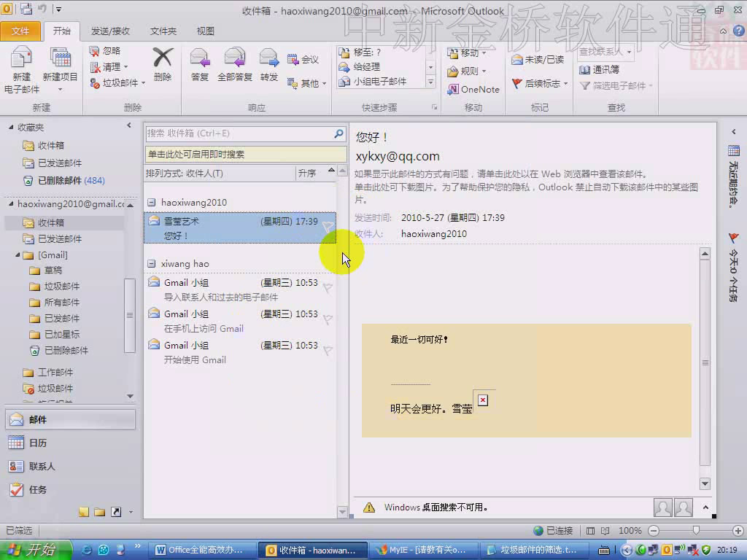Screen dimensions: 747x560
Task: Collapse the haoxiwang2010 message group
Action: coord(152,203)
